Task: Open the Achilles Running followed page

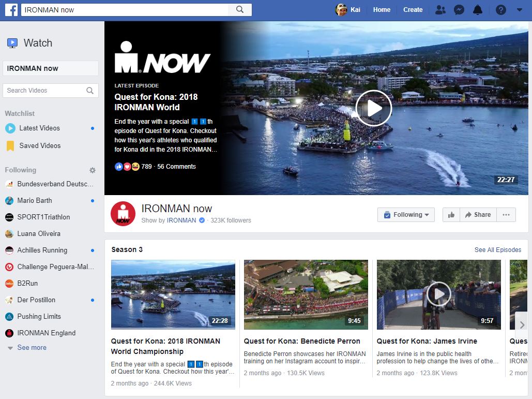Action: point(42,250)
